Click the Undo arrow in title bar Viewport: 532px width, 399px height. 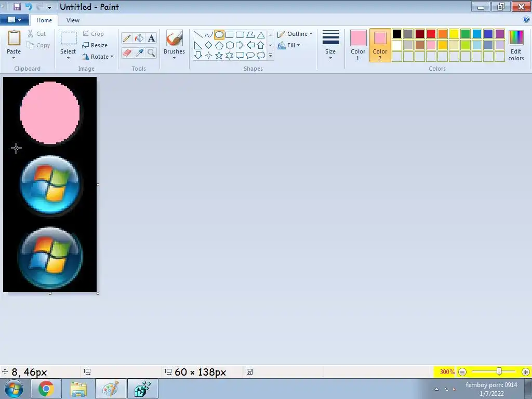click(x=29, y=7)
